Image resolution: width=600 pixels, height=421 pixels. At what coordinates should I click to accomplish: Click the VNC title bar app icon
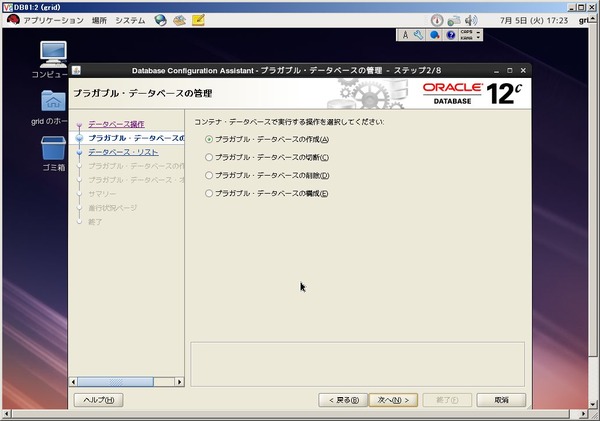(7, 7)
